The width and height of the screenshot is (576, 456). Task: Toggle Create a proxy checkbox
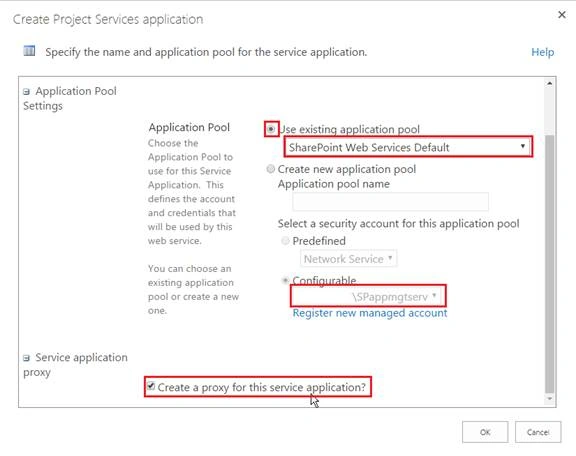point(151,386)
